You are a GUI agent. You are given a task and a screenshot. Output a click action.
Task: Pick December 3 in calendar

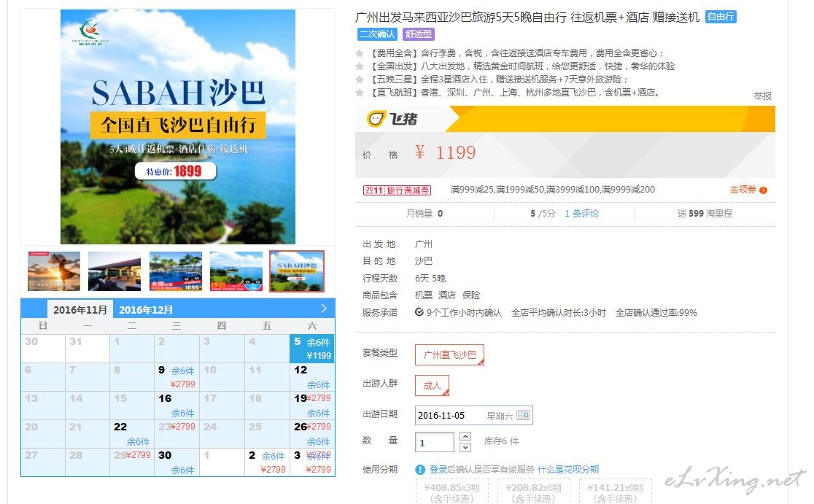(312, 462)
